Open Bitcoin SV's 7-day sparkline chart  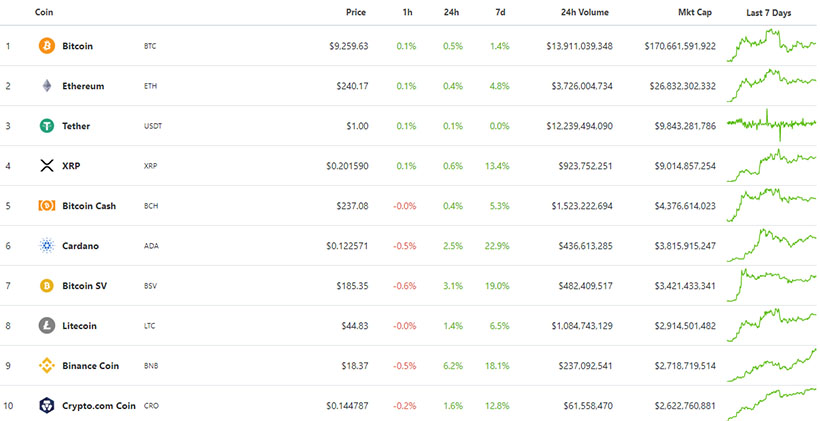[771, 285]
